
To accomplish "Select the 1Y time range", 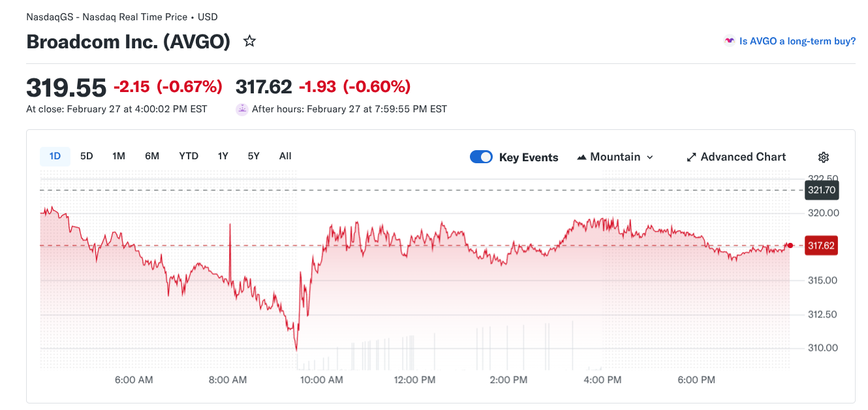I will click(x=223, y=156).
